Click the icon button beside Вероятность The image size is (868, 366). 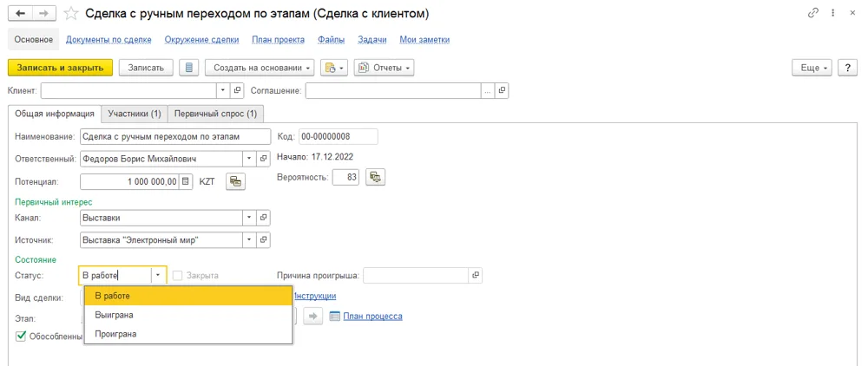pos(376,177)
